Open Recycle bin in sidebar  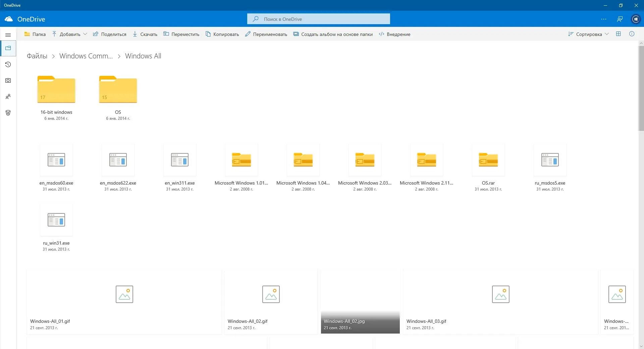click(x=8, y=113)
